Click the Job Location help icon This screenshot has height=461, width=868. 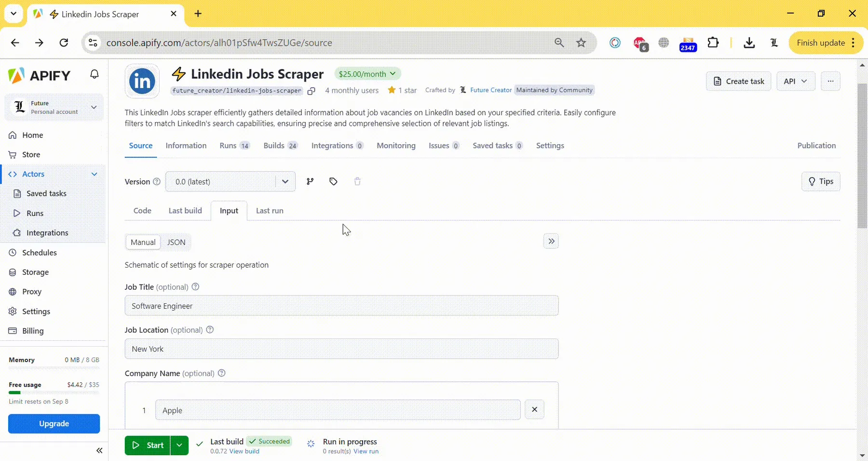tap(210, 330)
